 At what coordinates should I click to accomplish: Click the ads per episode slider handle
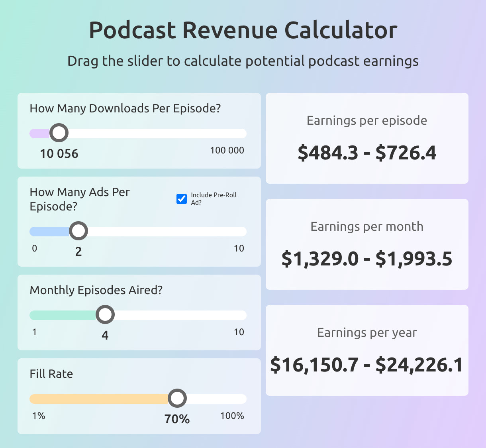(78, 231)
